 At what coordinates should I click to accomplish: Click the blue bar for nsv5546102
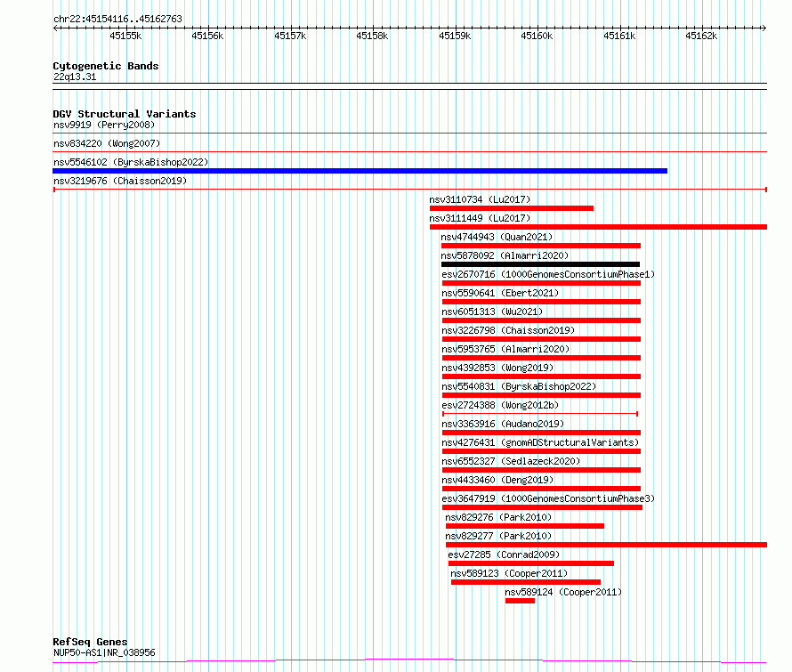360,171
